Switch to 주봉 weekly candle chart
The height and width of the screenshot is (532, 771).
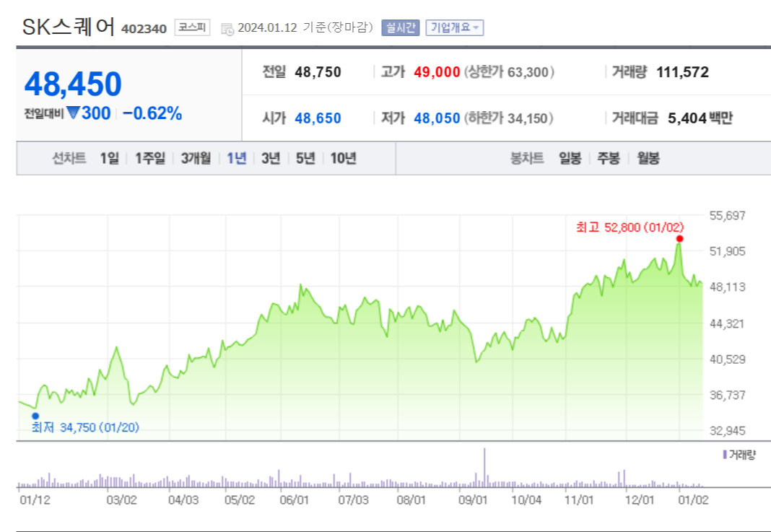click(609, 158)
